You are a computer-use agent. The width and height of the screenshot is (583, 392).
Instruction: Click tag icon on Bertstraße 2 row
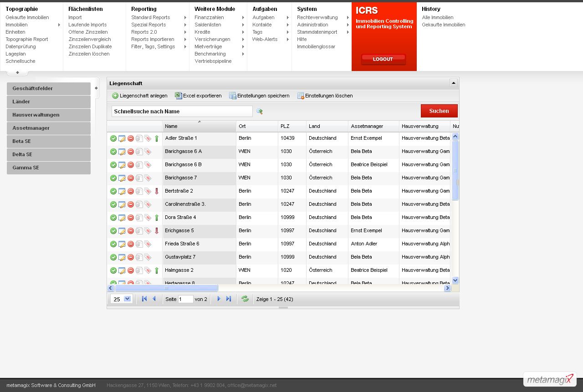(x=148, y=191)
